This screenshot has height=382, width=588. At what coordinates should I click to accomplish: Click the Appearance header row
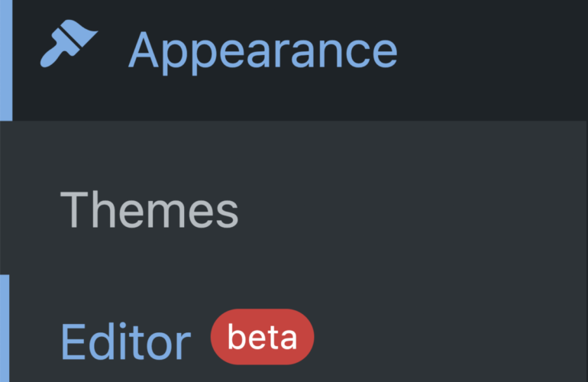coord(305,60)
